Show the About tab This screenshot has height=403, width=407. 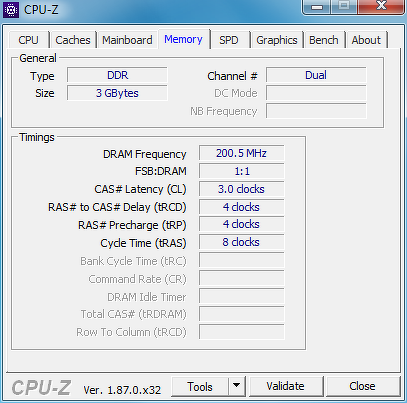click(366, 40)
